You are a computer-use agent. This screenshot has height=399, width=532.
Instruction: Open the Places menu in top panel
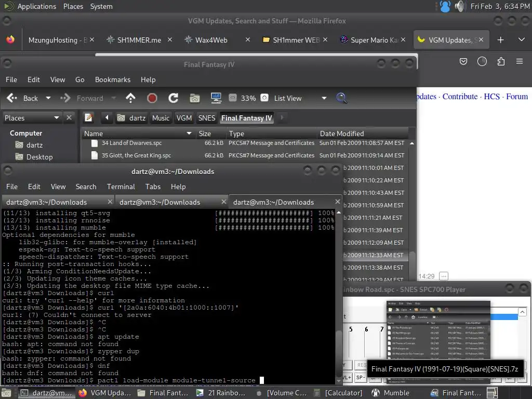73,6
